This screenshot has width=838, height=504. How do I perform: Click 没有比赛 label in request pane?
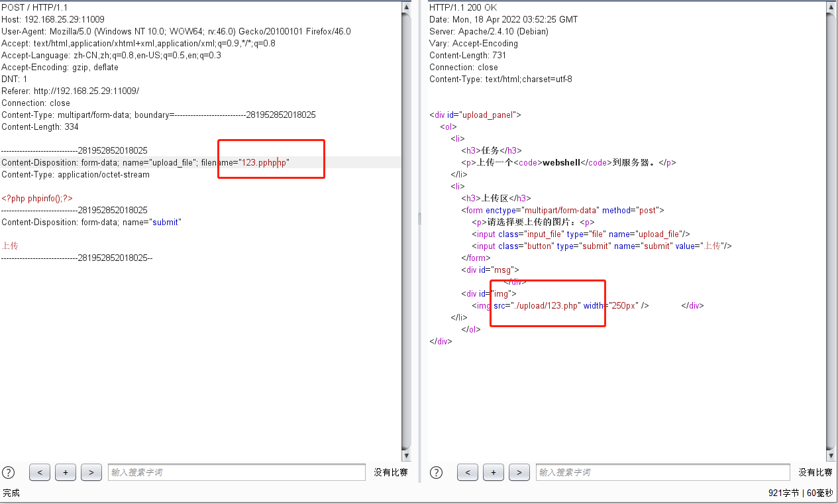coord(391,472)
